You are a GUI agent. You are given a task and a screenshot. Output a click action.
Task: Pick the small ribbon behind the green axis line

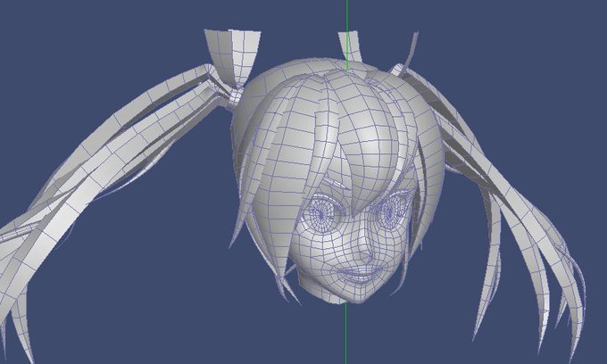coord(350,46)
